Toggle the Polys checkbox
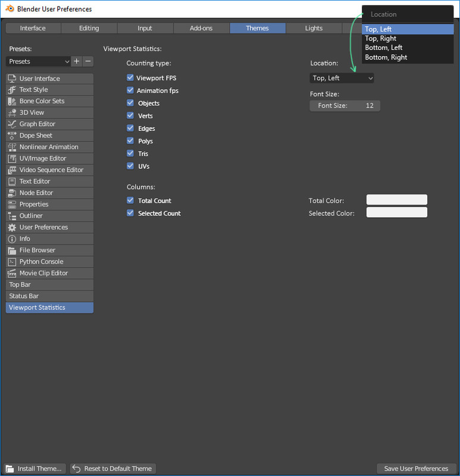Image resolution: width=460 pixels, height=476 pixels. point(130,140)
